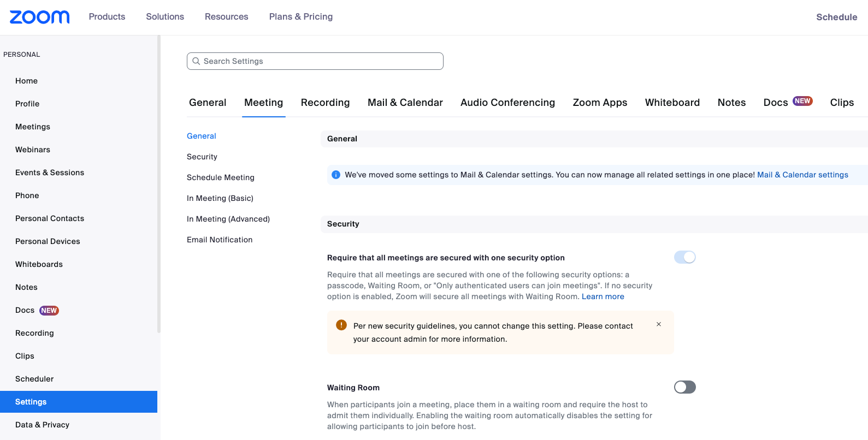Open Mail & Calendar settings link
The width and height of the screenshot is (868, 440).
click(803, 175)
